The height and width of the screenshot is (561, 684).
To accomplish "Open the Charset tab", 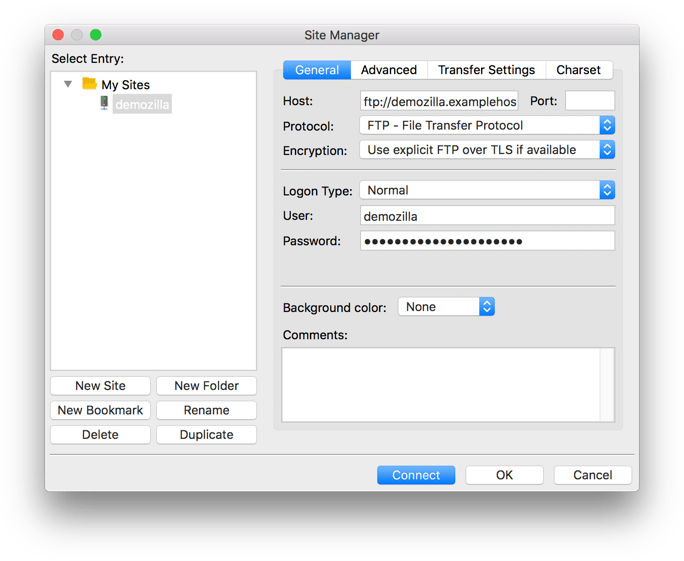I will [x=578, y=70].
